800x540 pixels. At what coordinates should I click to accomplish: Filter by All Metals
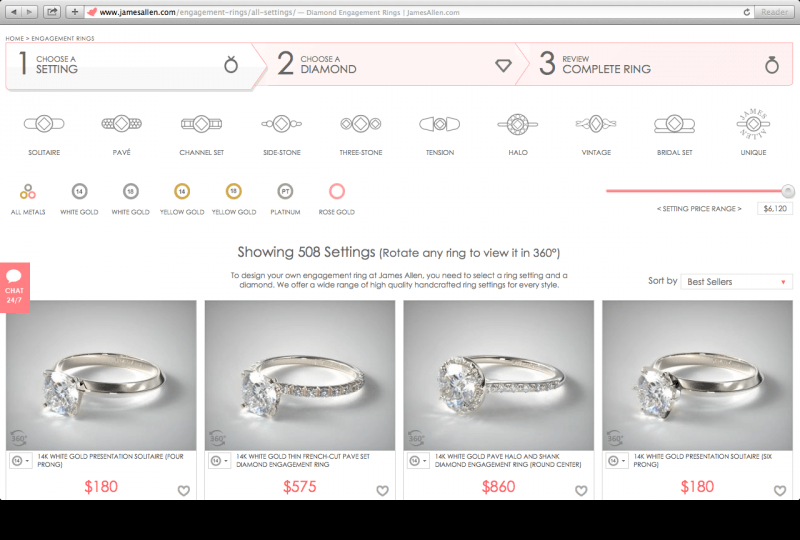pyautogui.click(x=28, y=192)
